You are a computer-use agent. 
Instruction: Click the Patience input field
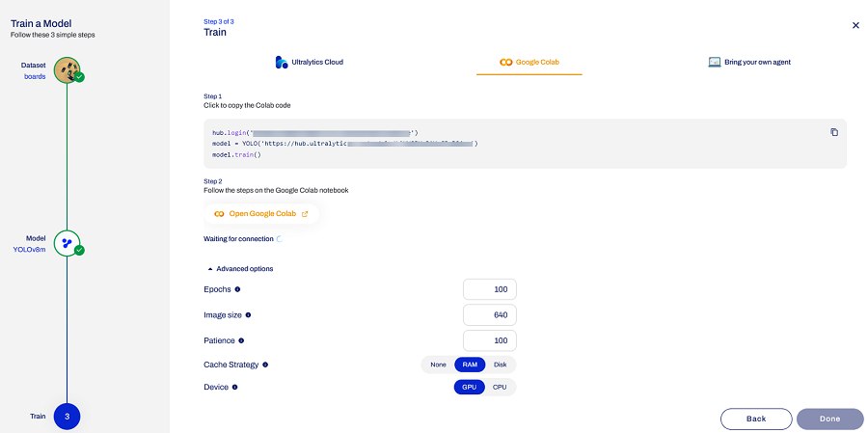490,340
